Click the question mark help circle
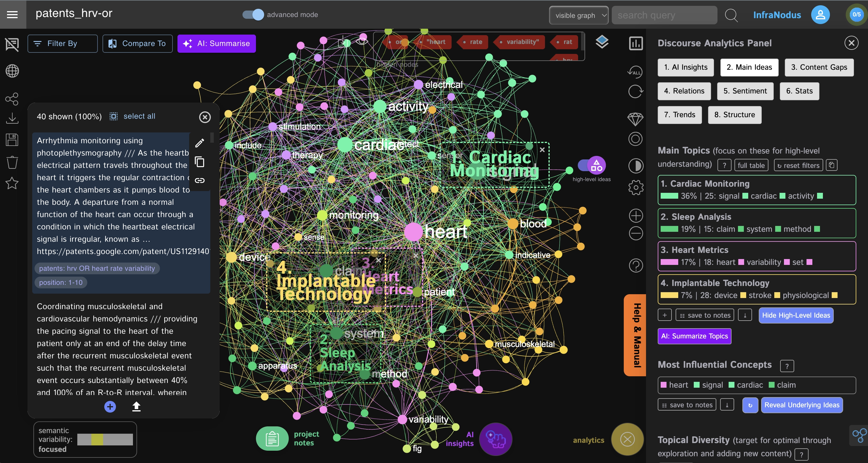The image size is (868, 463). point(636,266)
